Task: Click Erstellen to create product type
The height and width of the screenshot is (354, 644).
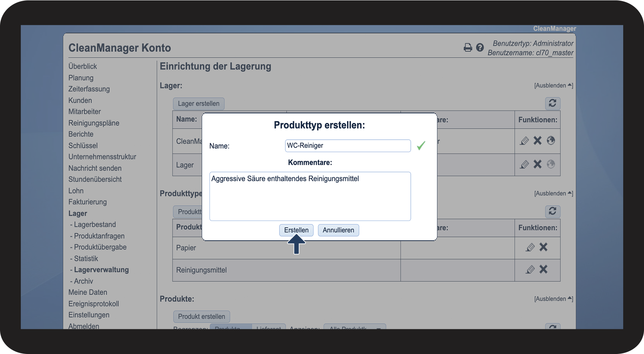Action: pyautogui.click(x=296, y=230)
